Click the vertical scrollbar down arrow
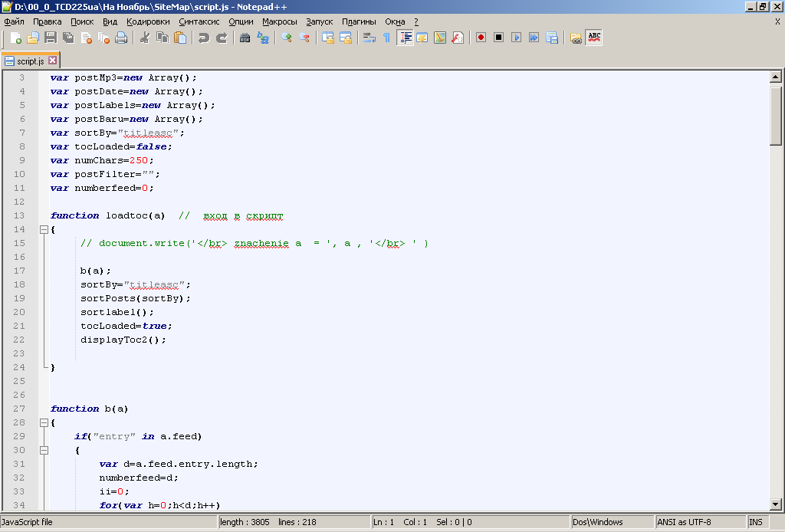 (x=775, y=505)
